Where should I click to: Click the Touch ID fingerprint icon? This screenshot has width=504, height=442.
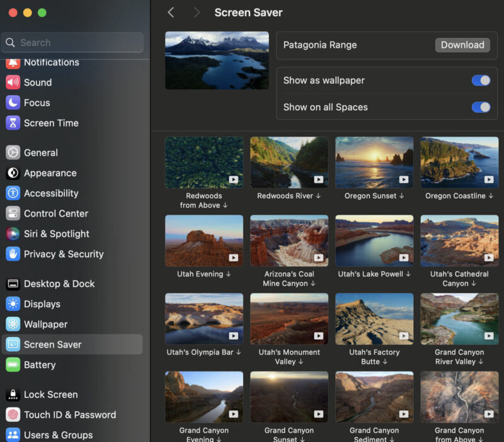click(x=13, y=415)
